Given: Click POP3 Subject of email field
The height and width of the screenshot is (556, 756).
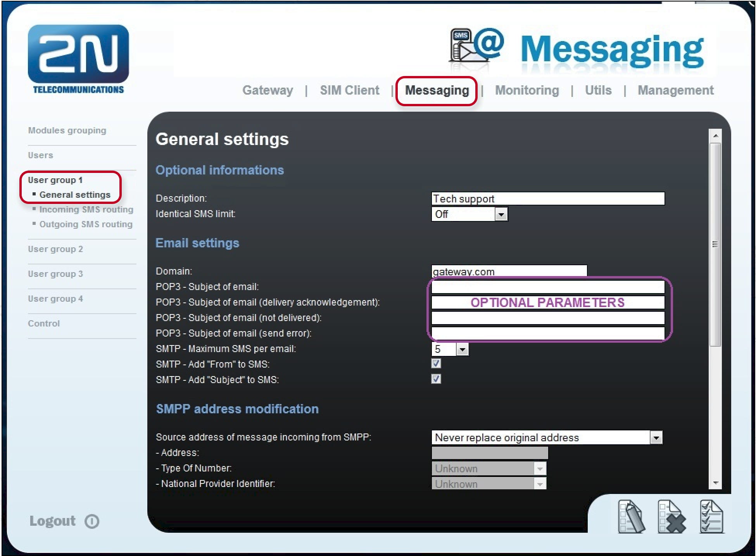Looking at the screenshot, I should [x=548, y=287].
